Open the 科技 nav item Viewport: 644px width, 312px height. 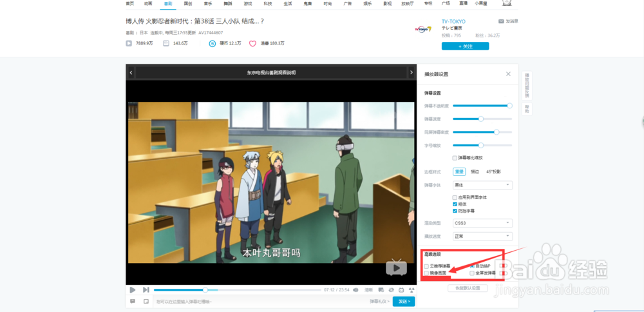[x=268, y=3]
